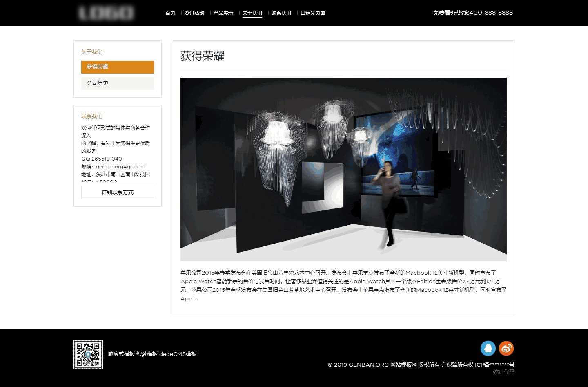This screenshot has height=387, width=588.
Task: Open 联系我们 from the top navigation bar
Action: (x=281, y=13)
